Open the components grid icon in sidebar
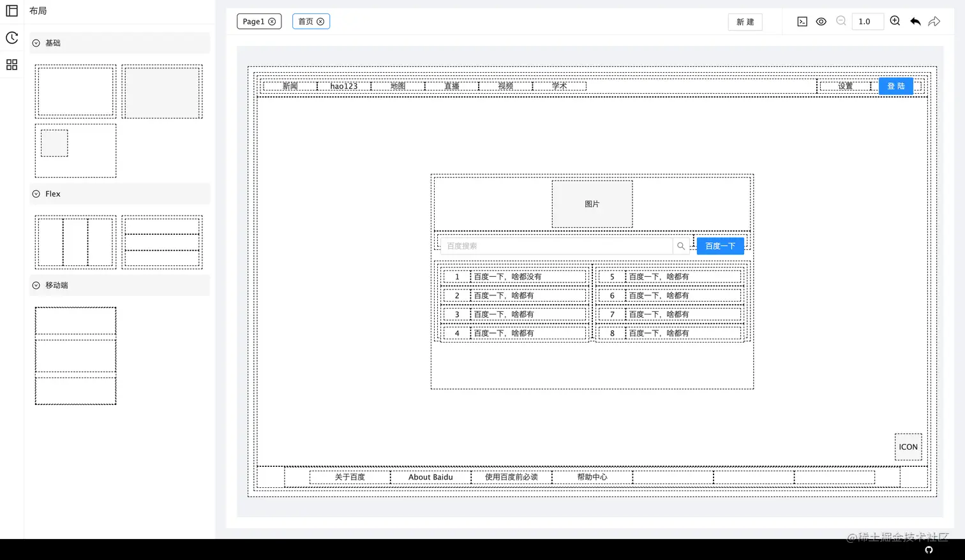965x560 pixels. pos(11,64)
